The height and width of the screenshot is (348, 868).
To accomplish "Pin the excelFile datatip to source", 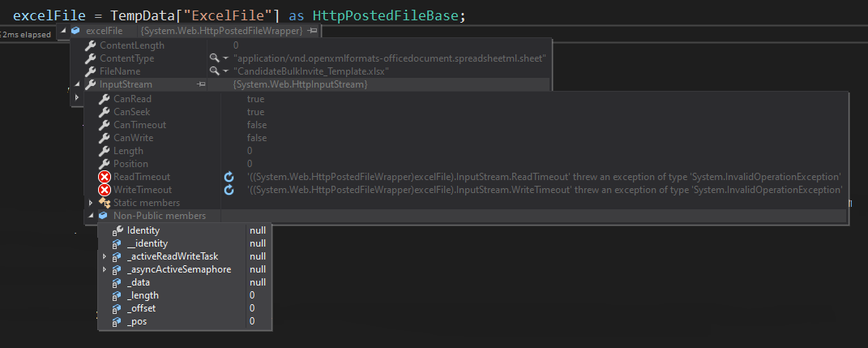I will point(312,31).
